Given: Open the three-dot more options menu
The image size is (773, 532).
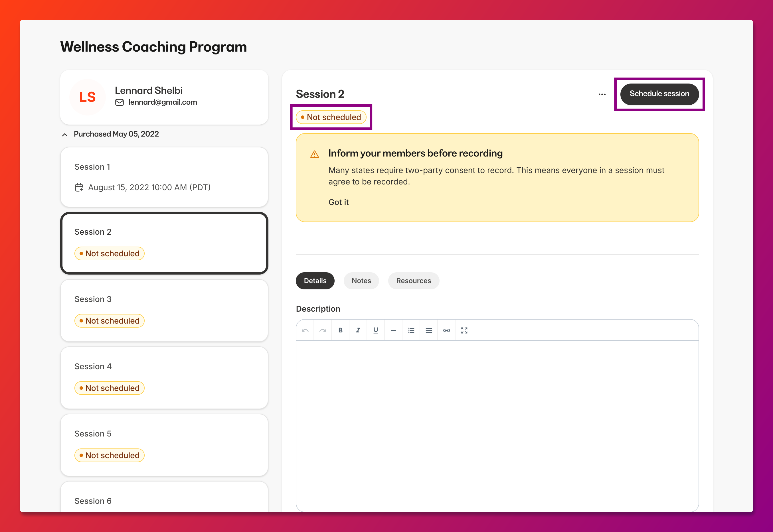Looking at the screenshot, I should pyautogui.click(x=602, y=94).
